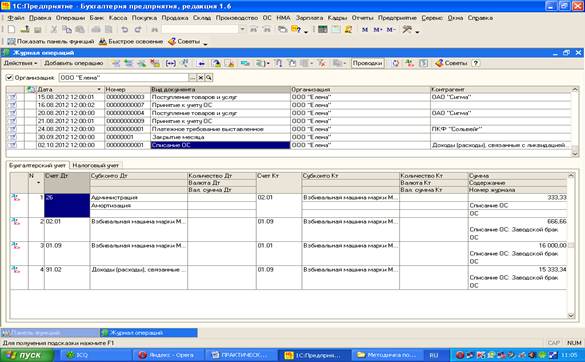Click the M- memory subtract button
The image size is (585, 362).
[391, 29]
